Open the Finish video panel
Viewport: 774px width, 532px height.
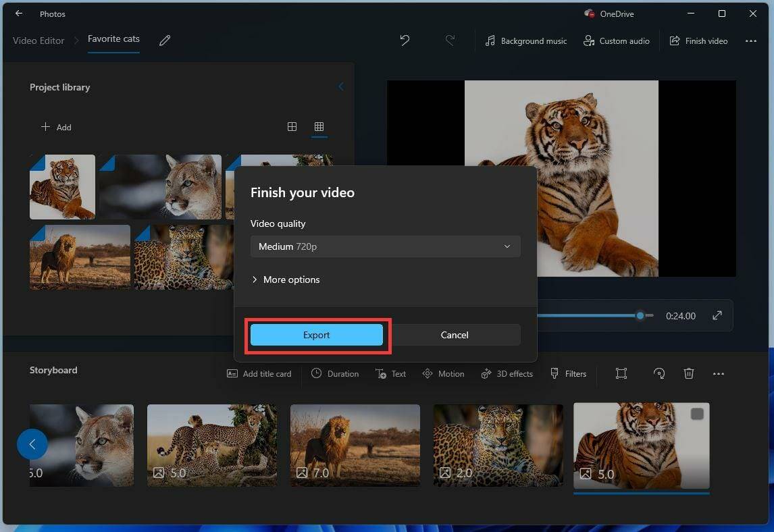(698, 41)
